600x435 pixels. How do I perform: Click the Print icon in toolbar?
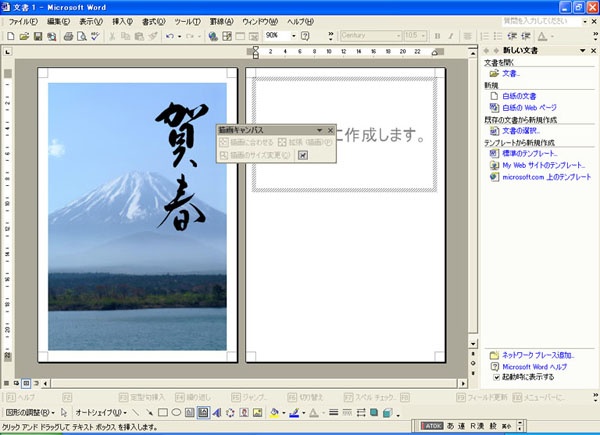pyautogui.click(x=69, y=37)
